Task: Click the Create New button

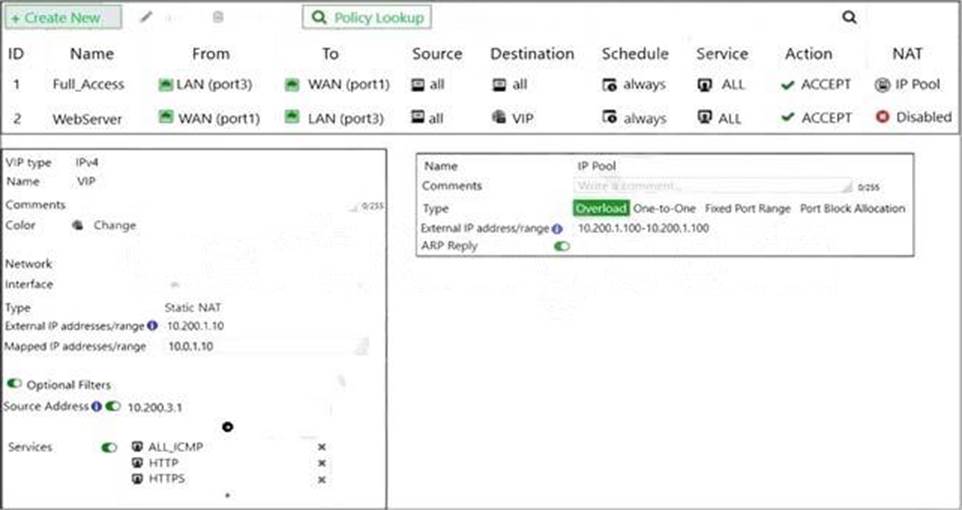Action: click(64, 18)
